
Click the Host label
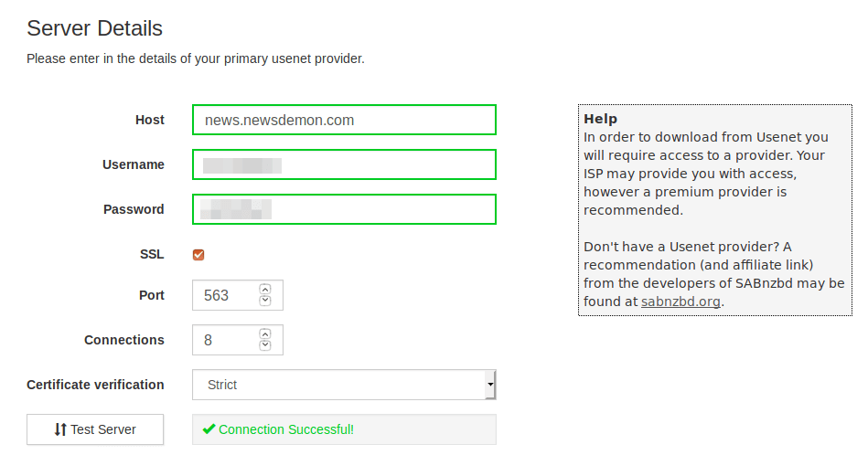click(150, 120)
